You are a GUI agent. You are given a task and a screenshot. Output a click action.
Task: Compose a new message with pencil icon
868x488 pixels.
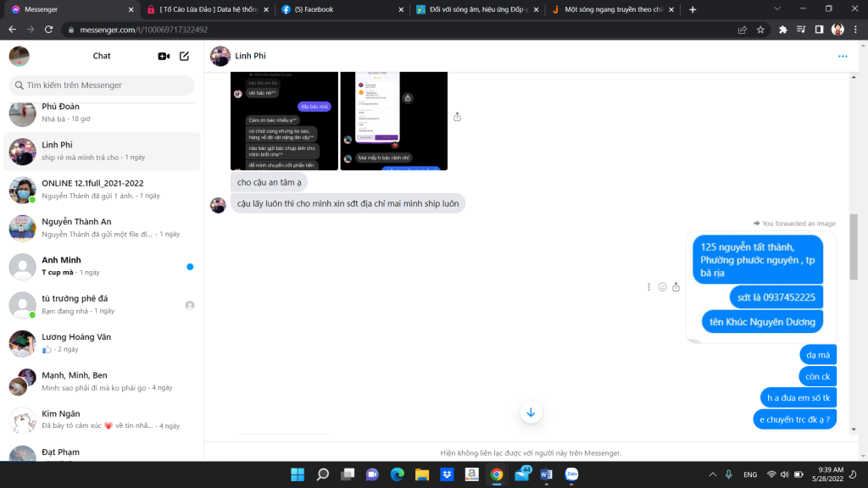(184, 56)
